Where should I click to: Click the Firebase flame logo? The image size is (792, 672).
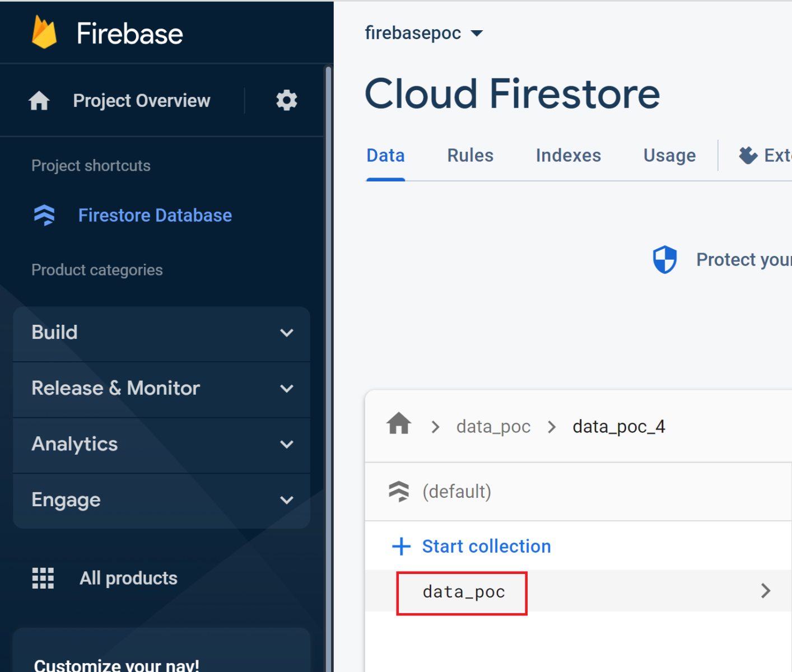[x=44, y=32]
